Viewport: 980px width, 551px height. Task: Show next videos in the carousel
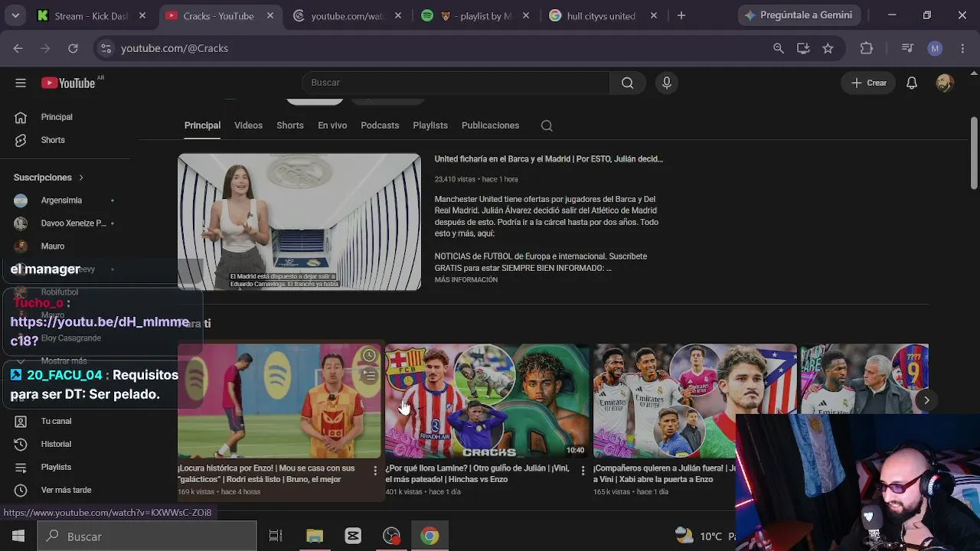coord(926,399)
